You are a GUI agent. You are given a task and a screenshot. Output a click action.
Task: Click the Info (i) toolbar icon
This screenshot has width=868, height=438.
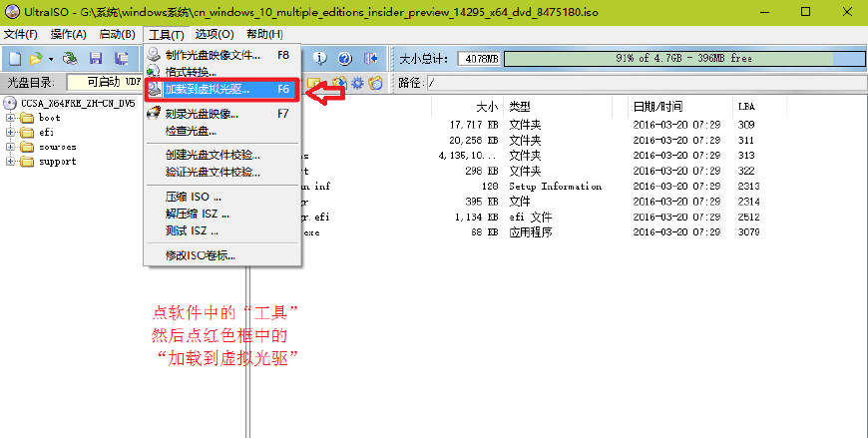(x=319, y=58)
